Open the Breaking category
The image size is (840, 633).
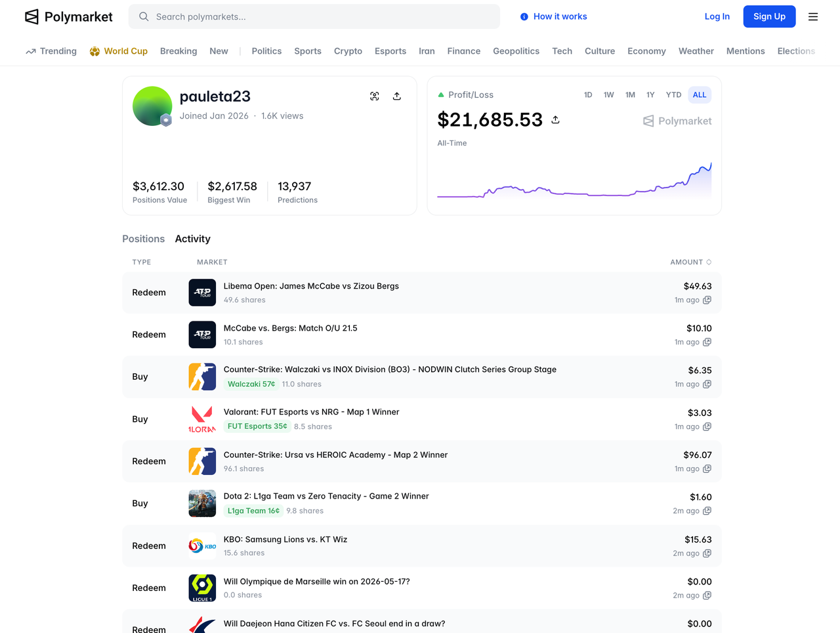tap(178, 51)
